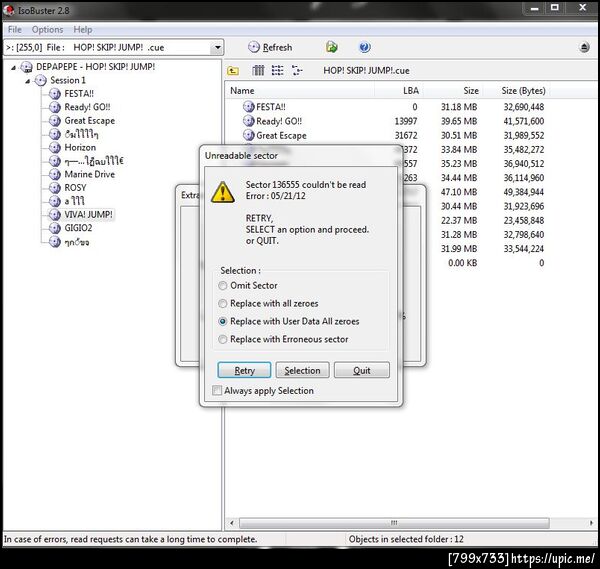Click Ready! GO!! file icon in file list
The image size is (600, 569).
pyautogui.click(x=249, y=121)
